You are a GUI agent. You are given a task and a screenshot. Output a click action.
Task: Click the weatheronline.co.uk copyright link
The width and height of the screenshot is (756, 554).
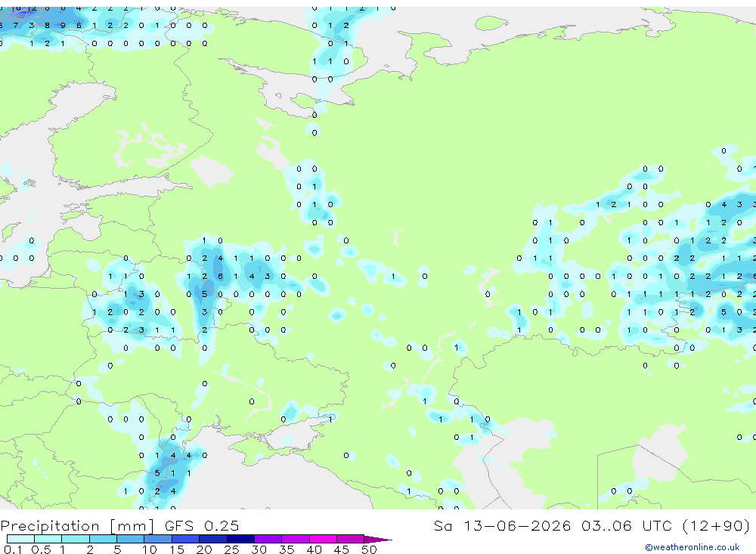[692, 547]
